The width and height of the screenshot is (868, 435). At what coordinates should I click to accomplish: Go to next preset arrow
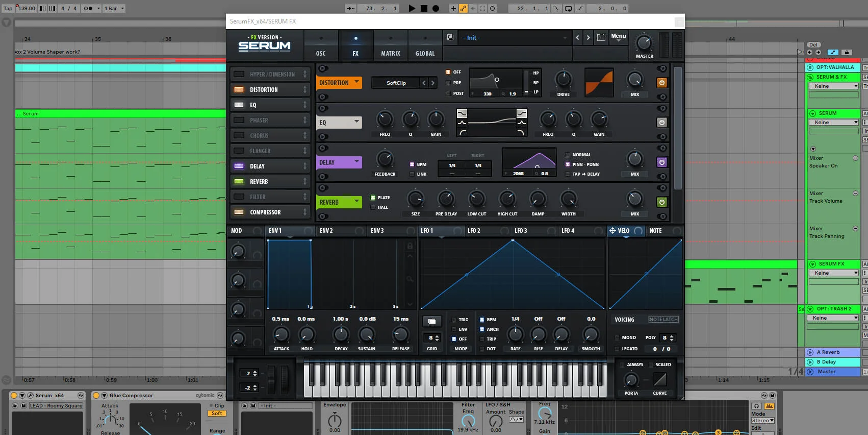point(588,37)
